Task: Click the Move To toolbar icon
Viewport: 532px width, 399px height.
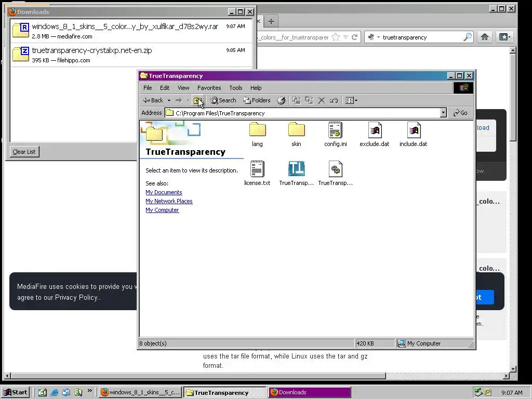Action: coord(297,100)
